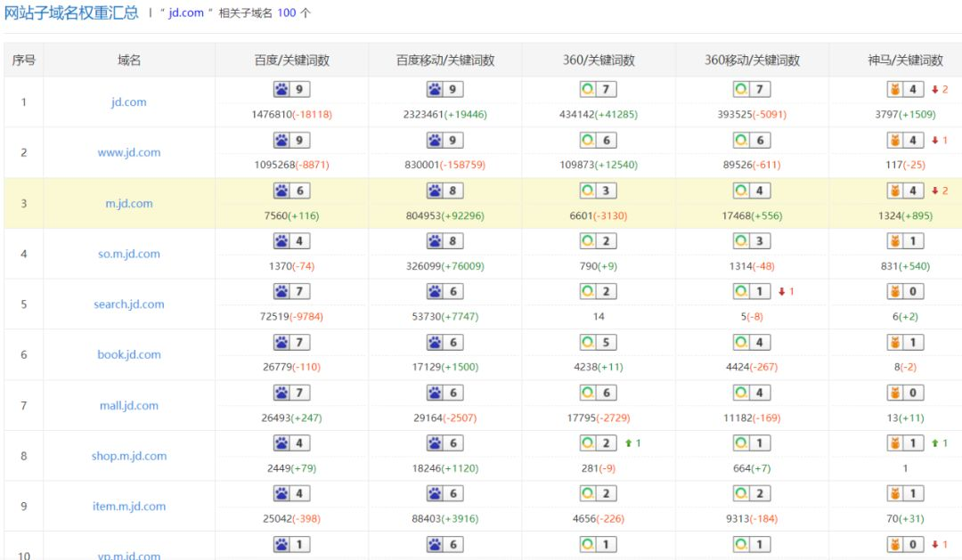The width and height of the screenshot is (962, 560).
Task: Click the 360 mobile badge for so.m.jd.com
Action: [752, 241]
